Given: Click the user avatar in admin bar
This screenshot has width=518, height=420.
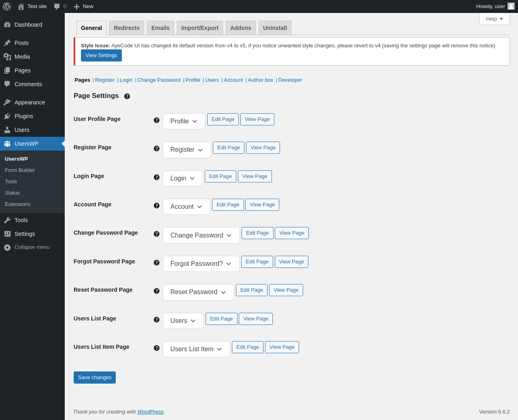Looking at the screenshot, I should click(x=511, y=6).
